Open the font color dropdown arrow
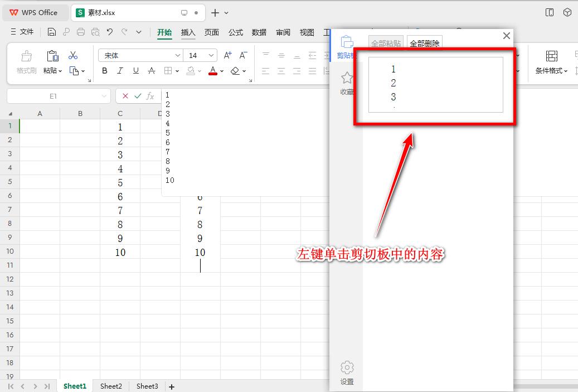Image resolution: width=578 pixels, height=392 pixels. pos(222,71)
